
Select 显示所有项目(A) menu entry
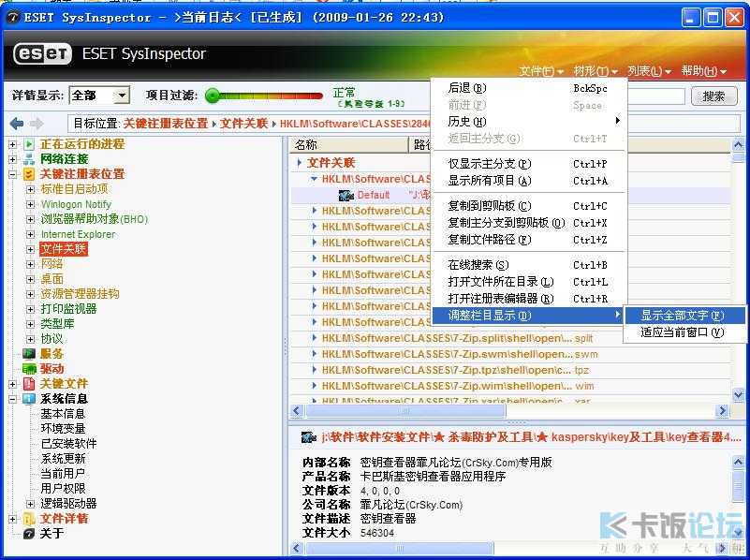pos(528,181)
